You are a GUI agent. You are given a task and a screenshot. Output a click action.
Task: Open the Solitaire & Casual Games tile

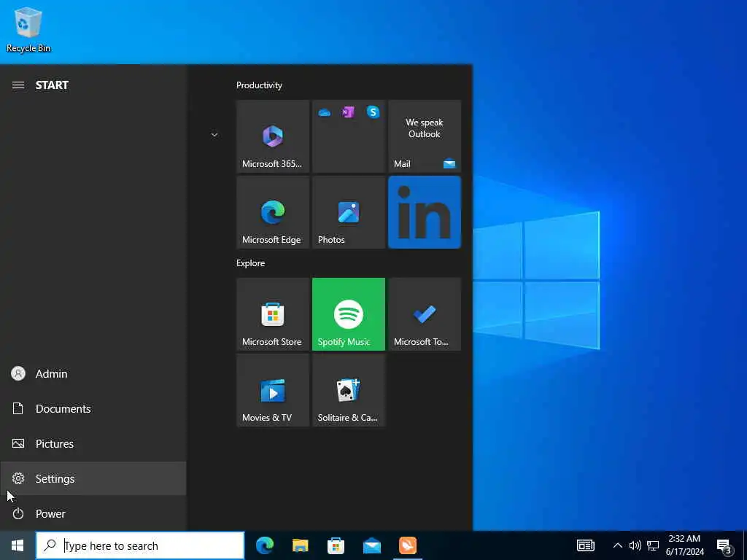click(x=349, y=390)
